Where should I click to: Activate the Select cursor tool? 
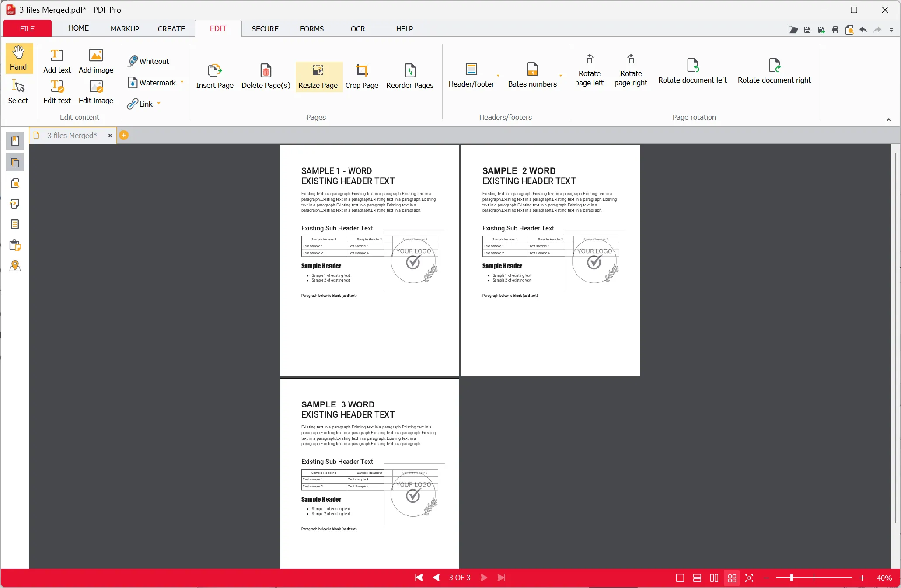[x=18, y=91]
